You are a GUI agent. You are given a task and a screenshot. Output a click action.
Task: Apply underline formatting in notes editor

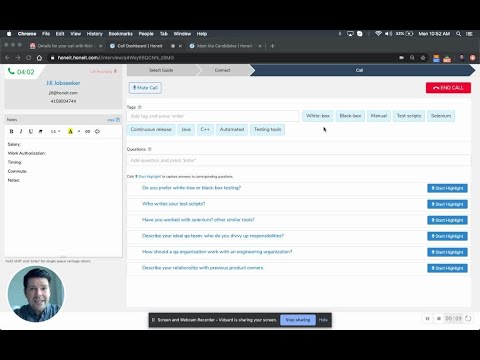(x=31, y=131)
